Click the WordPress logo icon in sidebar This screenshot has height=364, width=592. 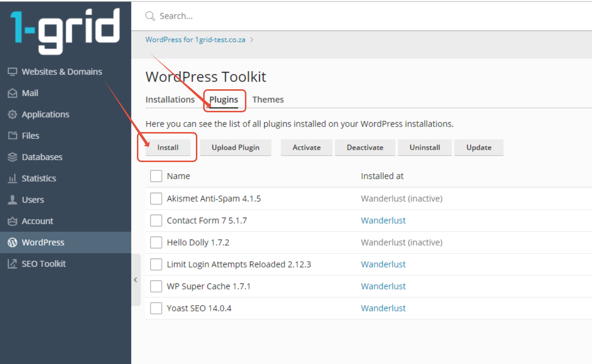(12, 243)
